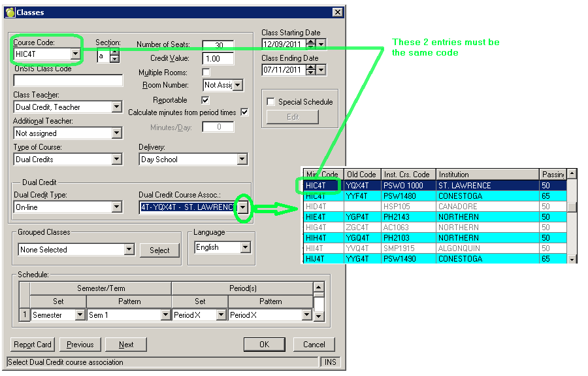Open the Class Ending Date calendar dropdown
Screen dimensions: 588x376
[321, 69]
